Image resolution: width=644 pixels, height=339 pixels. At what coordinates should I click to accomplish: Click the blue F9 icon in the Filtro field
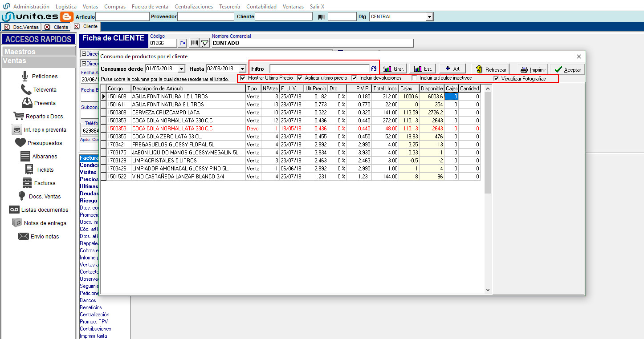374,69
